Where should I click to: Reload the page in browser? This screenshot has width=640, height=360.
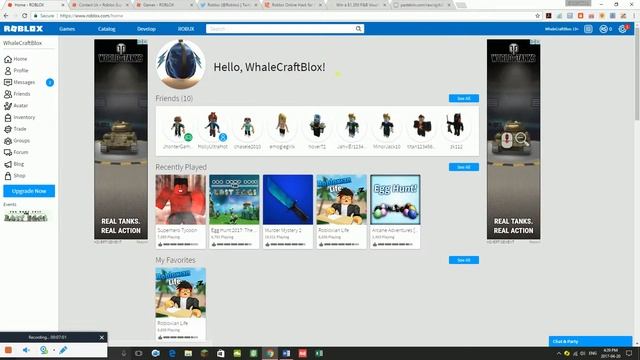pyautogui.click(x=24, y=16)
